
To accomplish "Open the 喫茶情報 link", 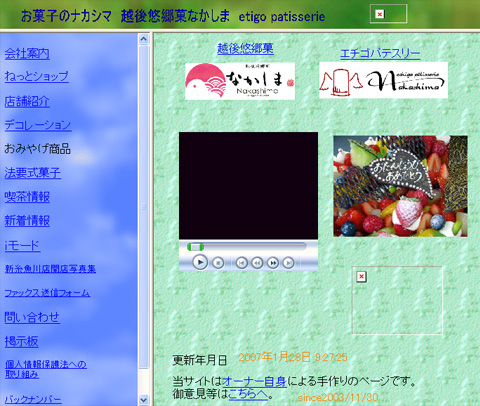I will tap(27, 197).
